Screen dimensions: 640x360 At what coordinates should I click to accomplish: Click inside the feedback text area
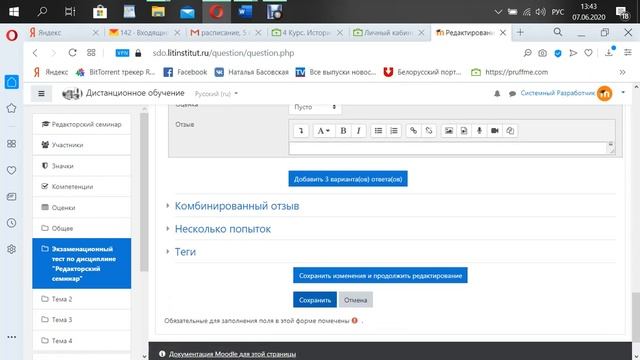pyautogui.click(x=451, y=148)
